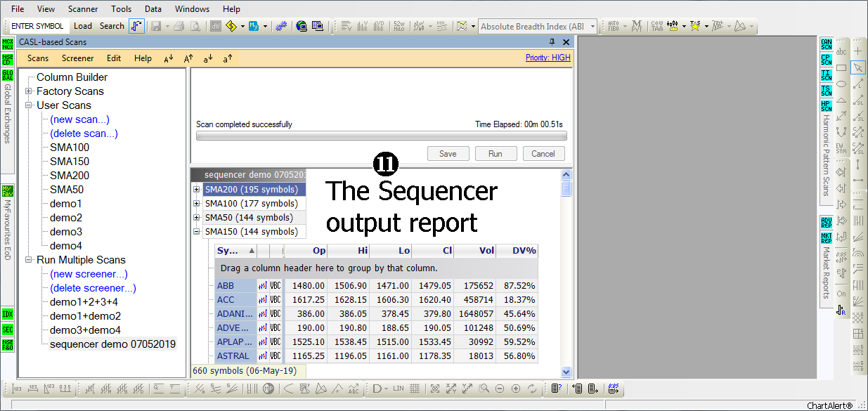The height and width of the screenshot is (411, 868).
Task: Click the lowercase a descending sort icon
Action: [x=208, y=59]
